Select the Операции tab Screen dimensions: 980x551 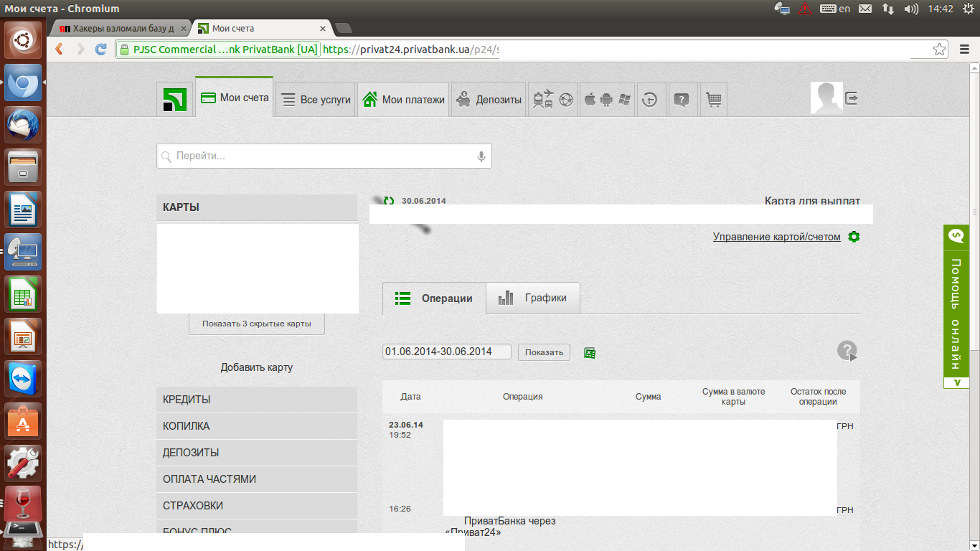434,298
